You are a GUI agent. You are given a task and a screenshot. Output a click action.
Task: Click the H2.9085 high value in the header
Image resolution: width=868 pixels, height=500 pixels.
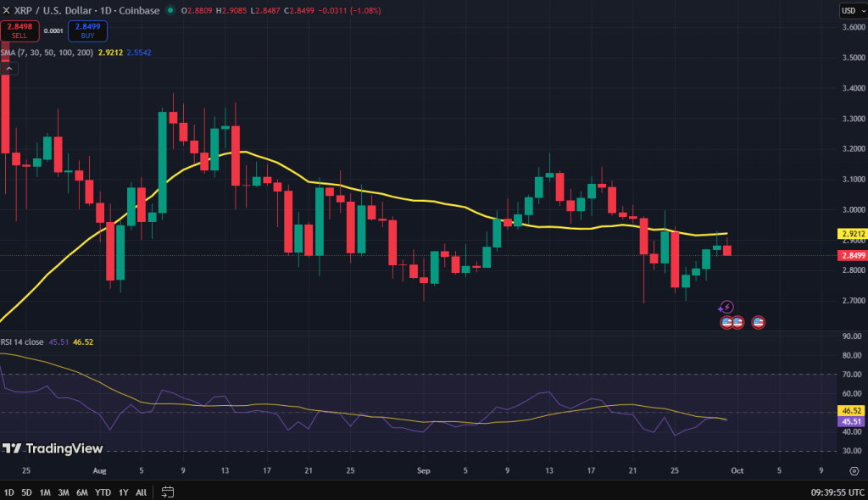tap(230, 10)
